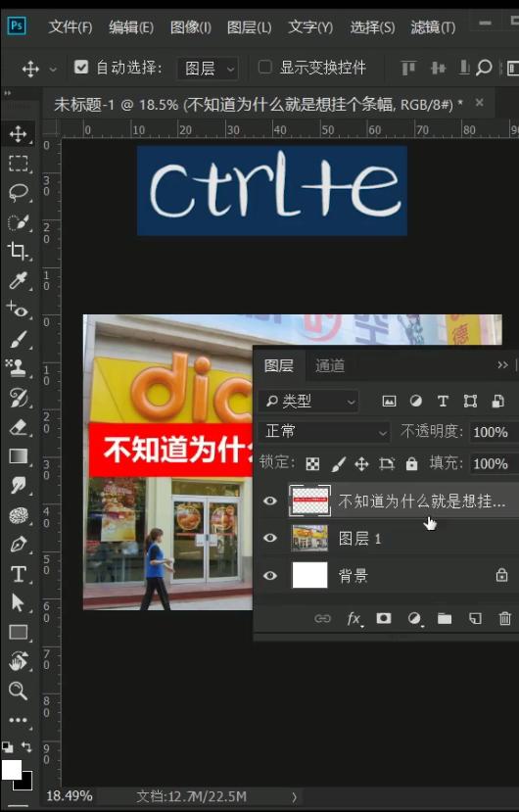Select the Path Selection tool
This screenshot has width=519, height=812.
19,603
